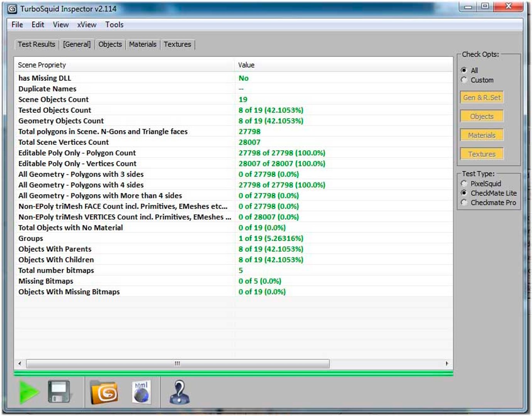Switch to the Objects tab
Viewport: 532px width, 416px height.
pos(110,44)
